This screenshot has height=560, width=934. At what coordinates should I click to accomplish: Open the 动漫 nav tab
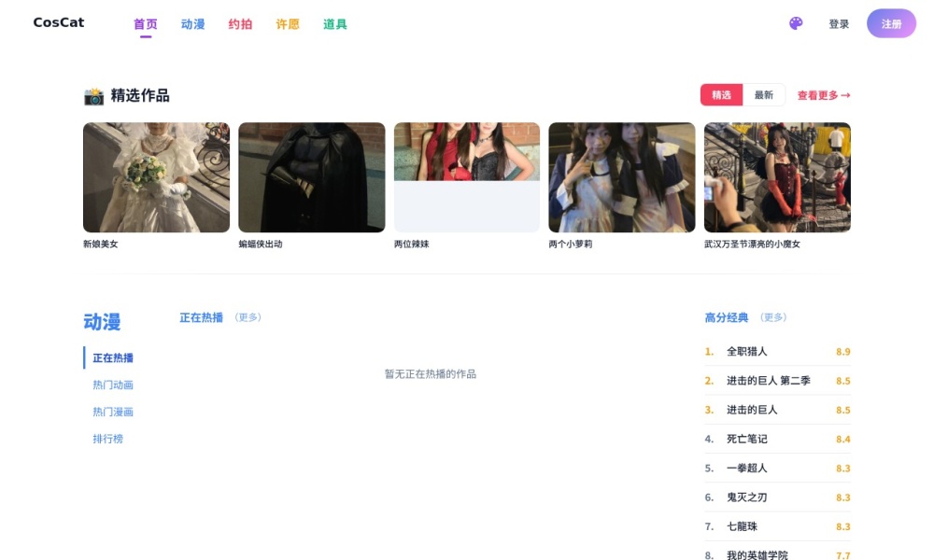193,24
